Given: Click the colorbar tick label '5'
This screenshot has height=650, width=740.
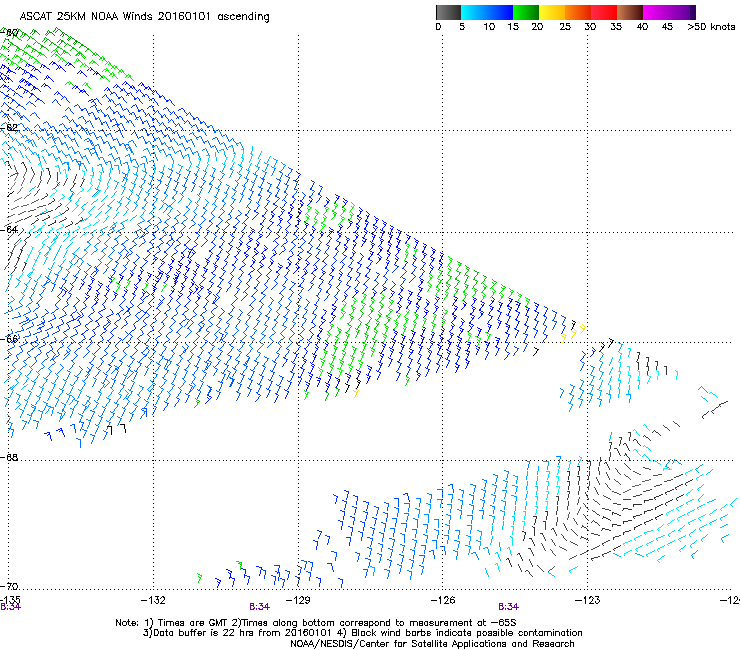Looking at the screenshot, I should pos(462,27).
